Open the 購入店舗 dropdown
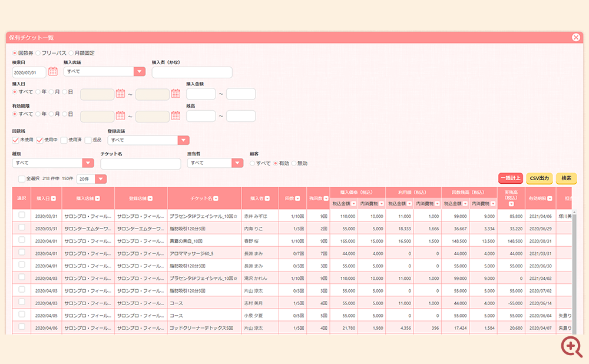The image size is (589, 364). tap(104, 71)
